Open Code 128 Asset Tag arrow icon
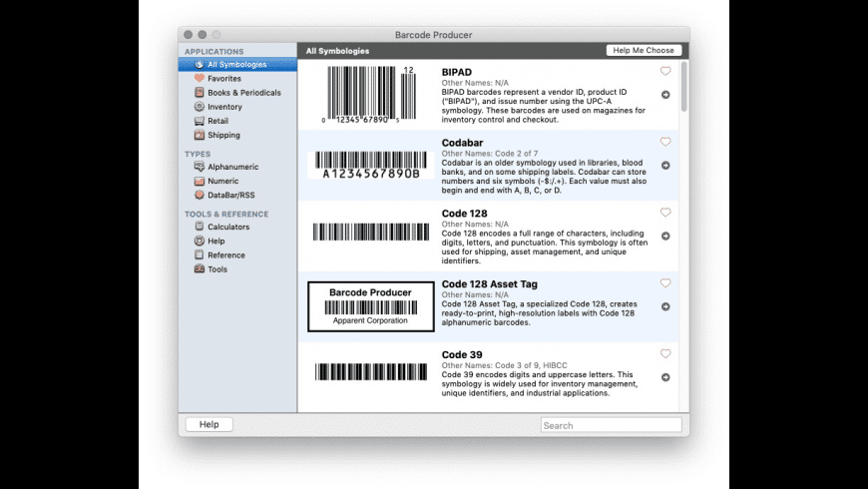 pyautogui.click(x=665, y=306)
